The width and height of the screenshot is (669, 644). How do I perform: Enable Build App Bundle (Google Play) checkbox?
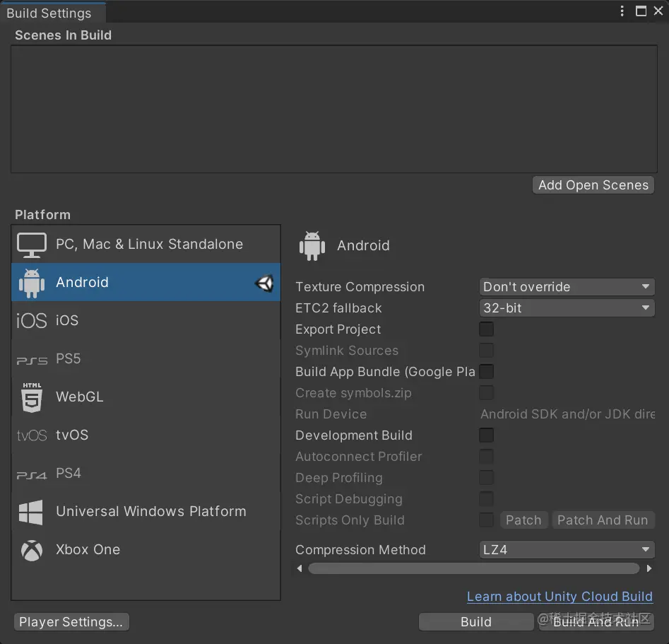(487, 372)
